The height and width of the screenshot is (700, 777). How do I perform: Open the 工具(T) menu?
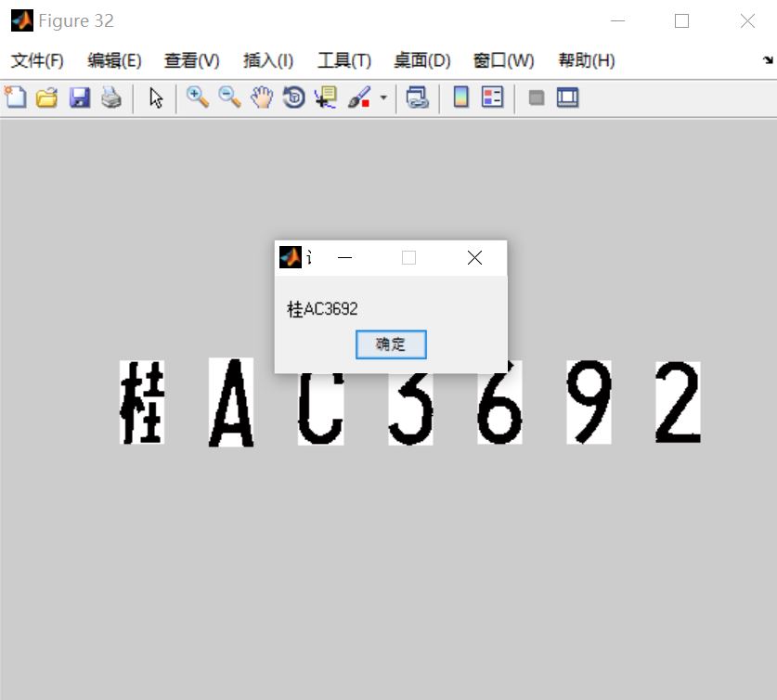pos(344,60)
